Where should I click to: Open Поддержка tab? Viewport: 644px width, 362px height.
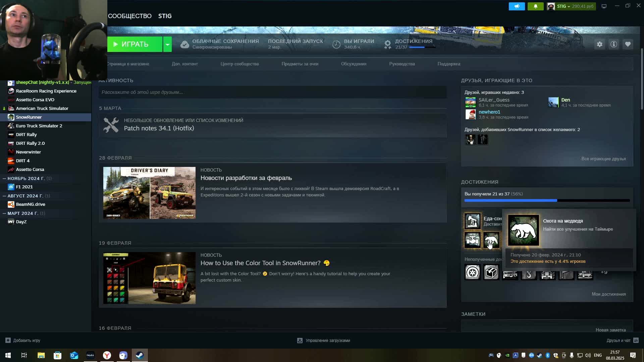tap(449, 64)
